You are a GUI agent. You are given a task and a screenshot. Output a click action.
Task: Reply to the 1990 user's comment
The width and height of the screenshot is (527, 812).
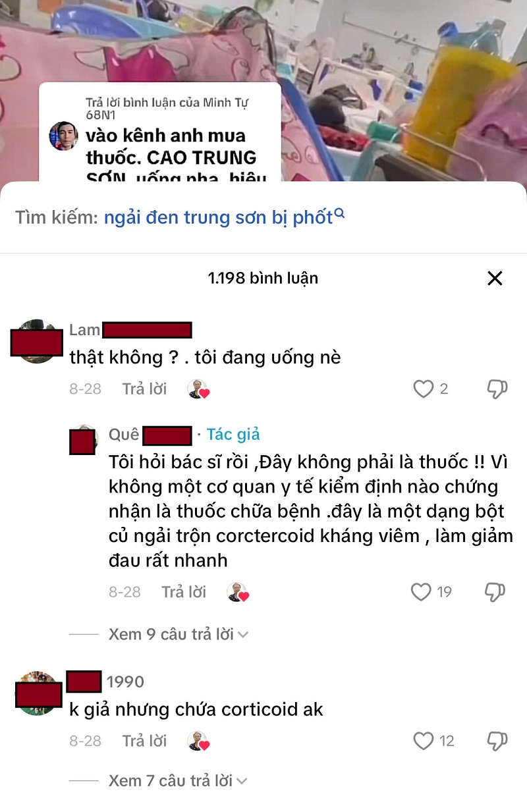pos(144,740)
